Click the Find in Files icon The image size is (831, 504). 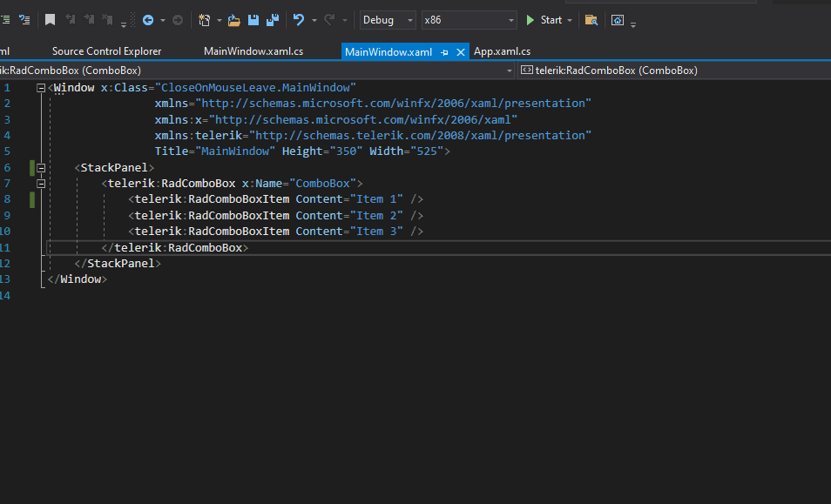[591, 19]
